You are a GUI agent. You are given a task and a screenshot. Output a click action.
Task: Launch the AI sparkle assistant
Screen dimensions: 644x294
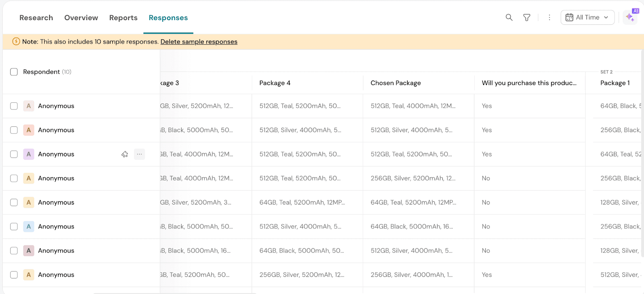pyautogui.click(x=630, y=17)
